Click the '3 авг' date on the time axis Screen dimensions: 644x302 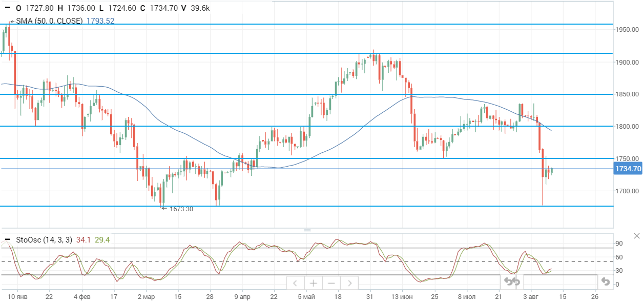tap(530, 296)
